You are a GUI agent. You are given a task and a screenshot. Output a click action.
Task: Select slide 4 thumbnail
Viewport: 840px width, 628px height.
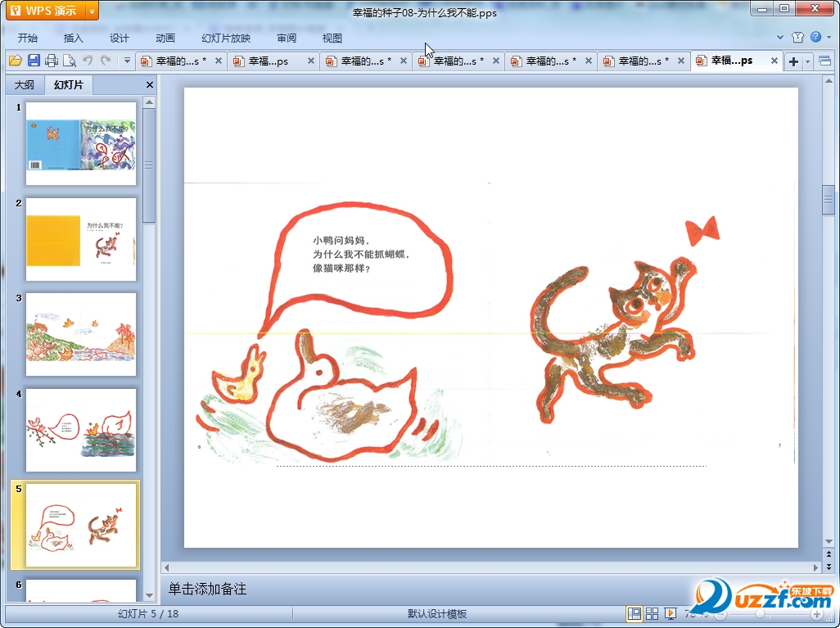(81, 431)
